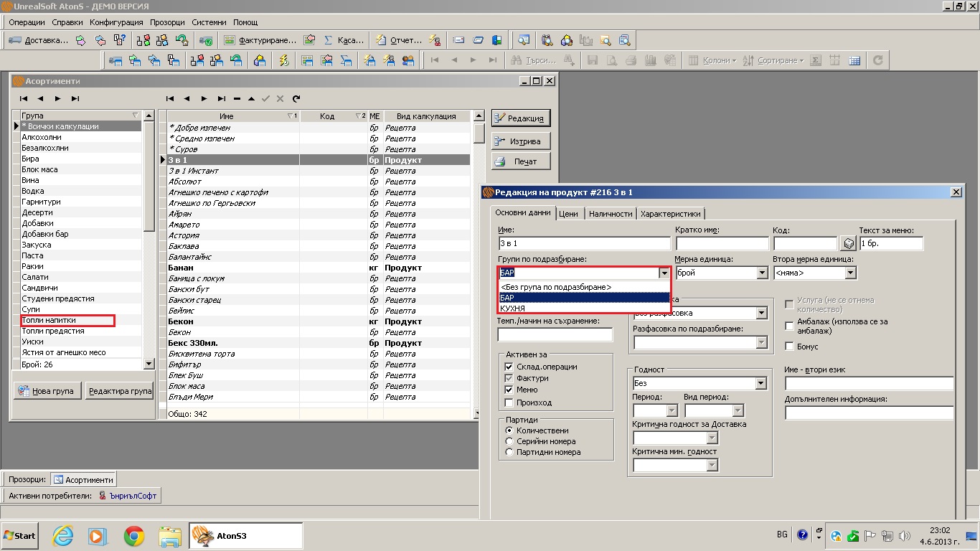
Task: Click the Нова група button
Action: (x=46, y=391)
